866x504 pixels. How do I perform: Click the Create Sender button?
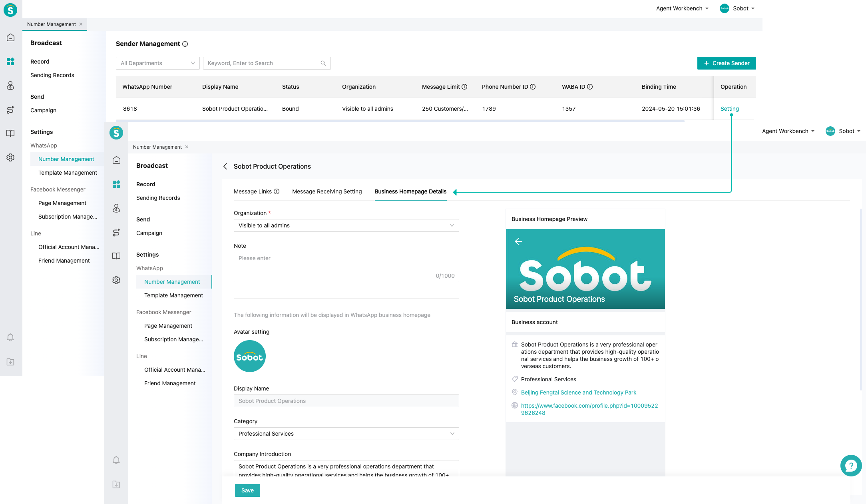tap(726, 63)
